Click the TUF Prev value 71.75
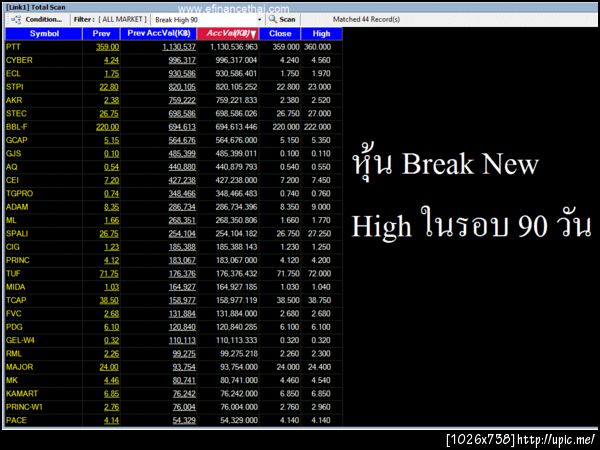Screen dimensions: 600x450 (109, 274)
